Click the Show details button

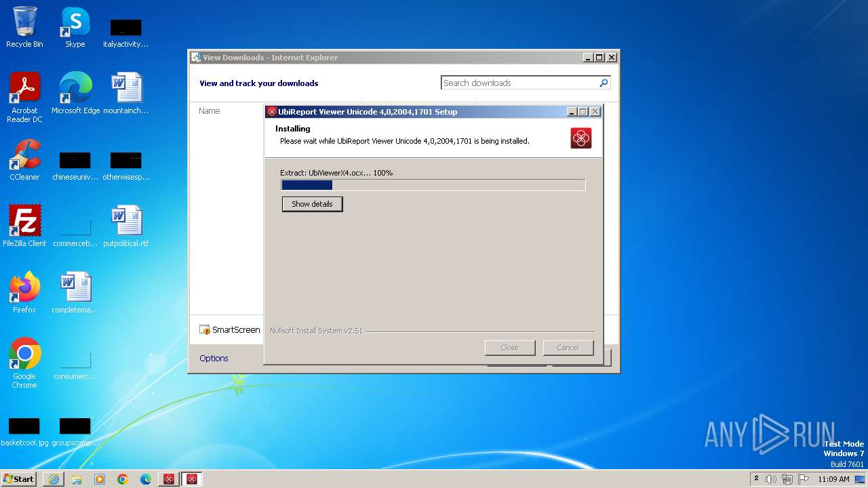pyautogui.click(x=313, y=204)
